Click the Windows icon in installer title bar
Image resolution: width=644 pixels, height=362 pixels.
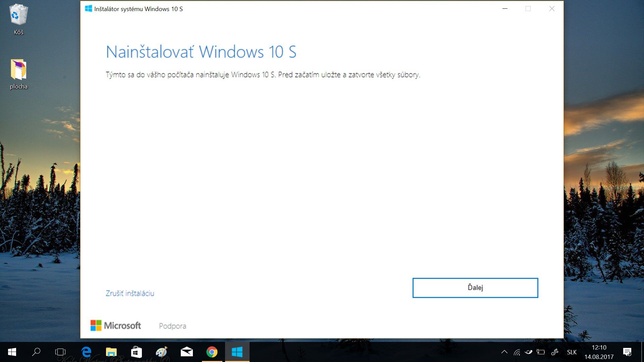(89, 9)
